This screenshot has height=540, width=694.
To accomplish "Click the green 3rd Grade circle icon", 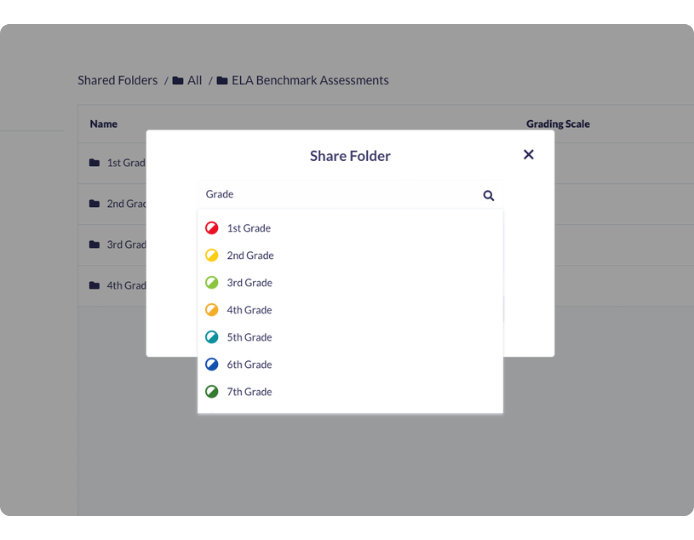I will click(x=212, y=283).
